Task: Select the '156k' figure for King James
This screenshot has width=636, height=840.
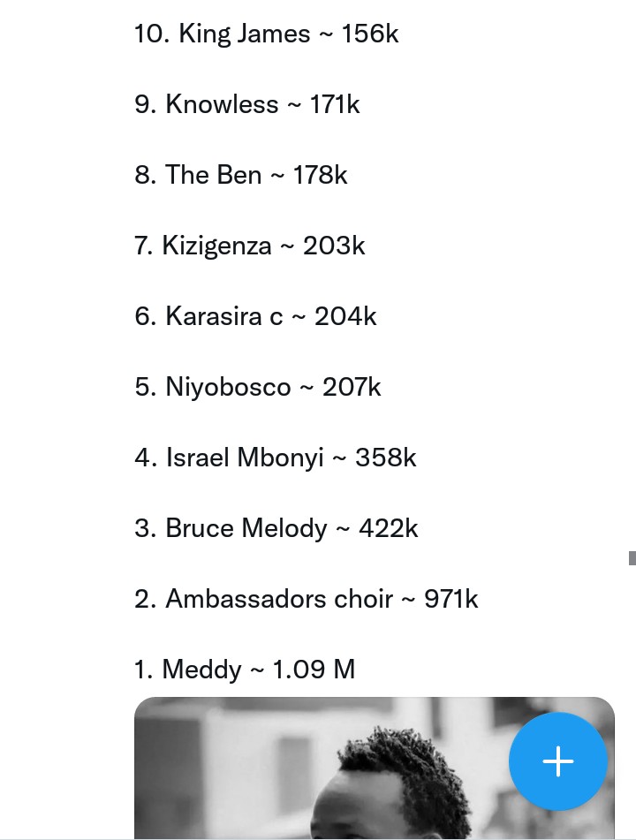Action: (x=370, y=34)
